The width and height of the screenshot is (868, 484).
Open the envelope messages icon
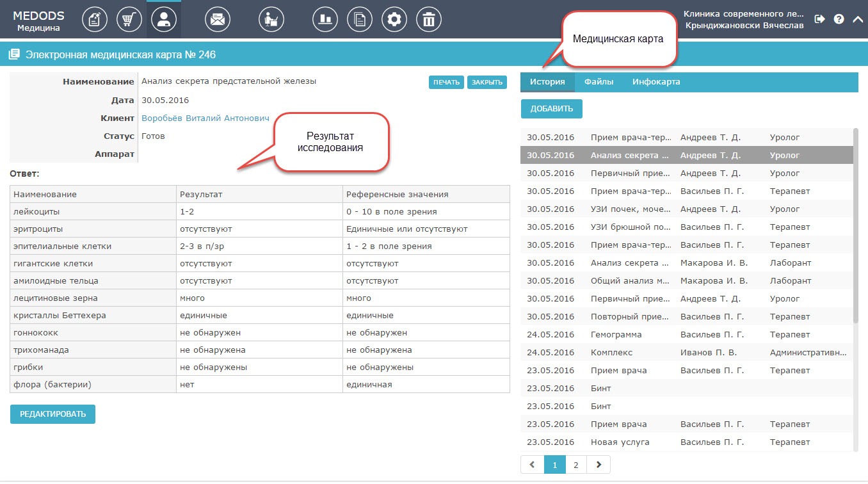[x=218, y=19]
